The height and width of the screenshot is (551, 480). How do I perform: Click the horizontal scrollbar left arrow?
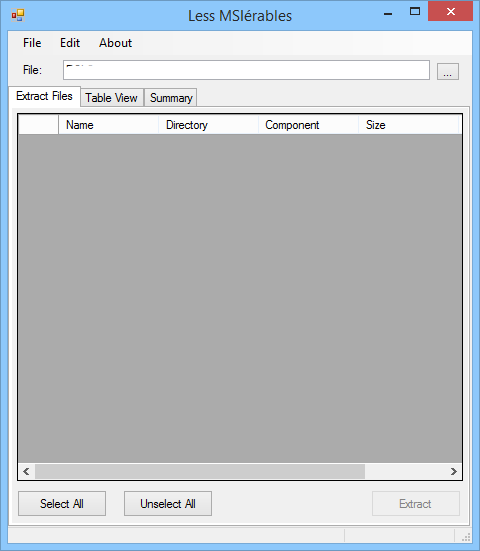26,471
